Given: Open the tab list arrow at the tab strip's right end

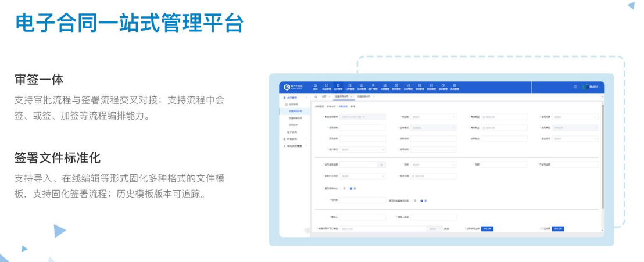Looking at the screenshot, I should (602, 96).
